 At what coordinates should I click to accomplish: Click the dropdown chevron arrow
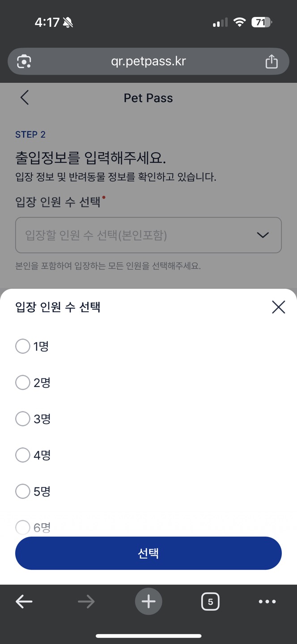pos(263,235)
